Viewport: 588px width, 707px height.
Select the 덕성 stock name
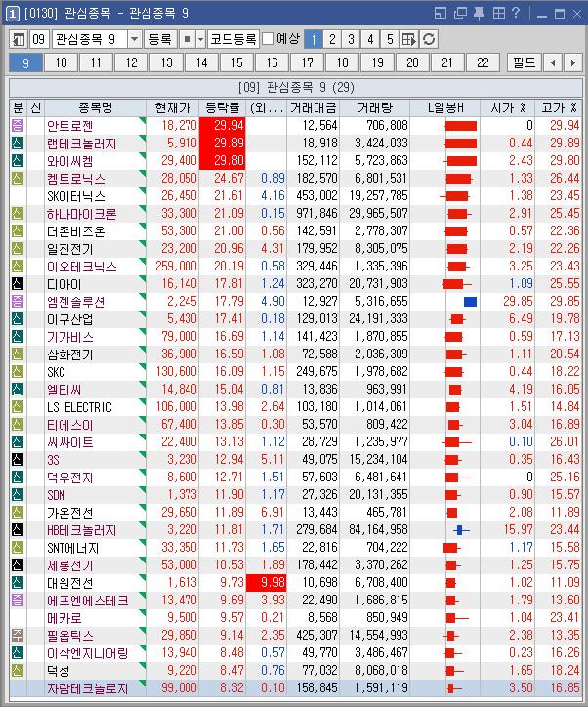click(59, 671)
